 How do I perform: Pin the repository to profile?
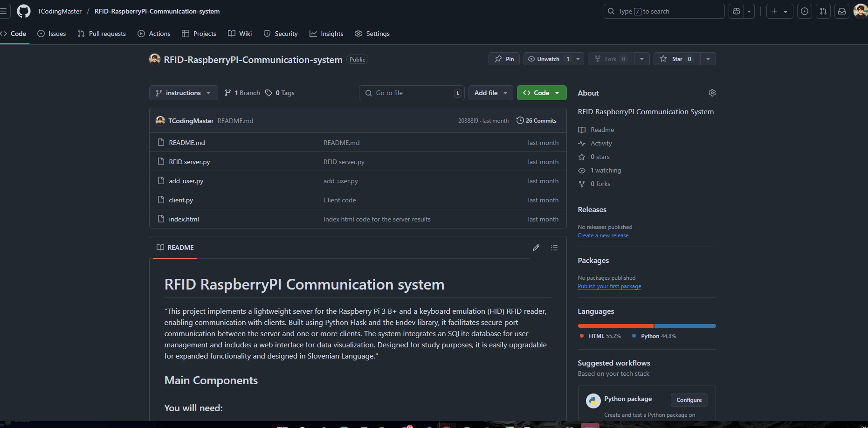504,59
